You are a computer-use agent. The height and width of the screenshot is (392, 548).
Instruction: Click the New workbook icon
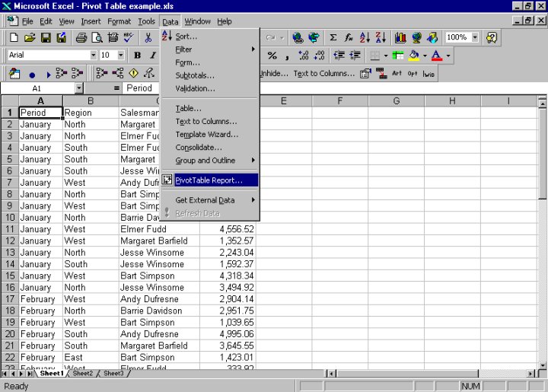(14, 37)
